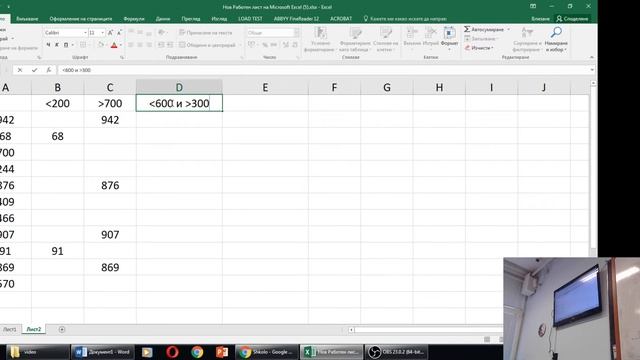The width and height of the screenshot is (640, 360).
Task: Open the Formulas ribbon tab
Action: tap(134, 19)
